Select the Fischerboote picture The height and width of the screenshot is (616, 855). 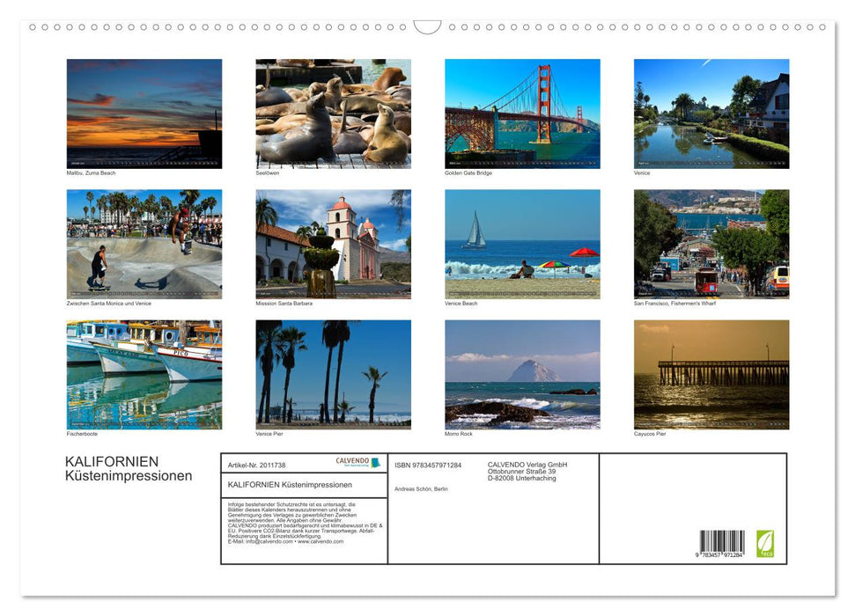pyautogui.click(x=144, y=373)
